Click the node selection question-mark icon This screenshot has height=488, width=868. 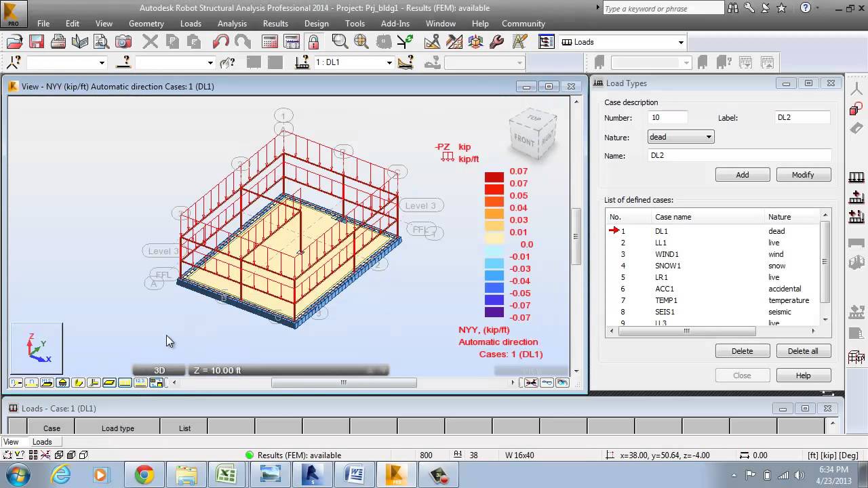tap(14, 62)
